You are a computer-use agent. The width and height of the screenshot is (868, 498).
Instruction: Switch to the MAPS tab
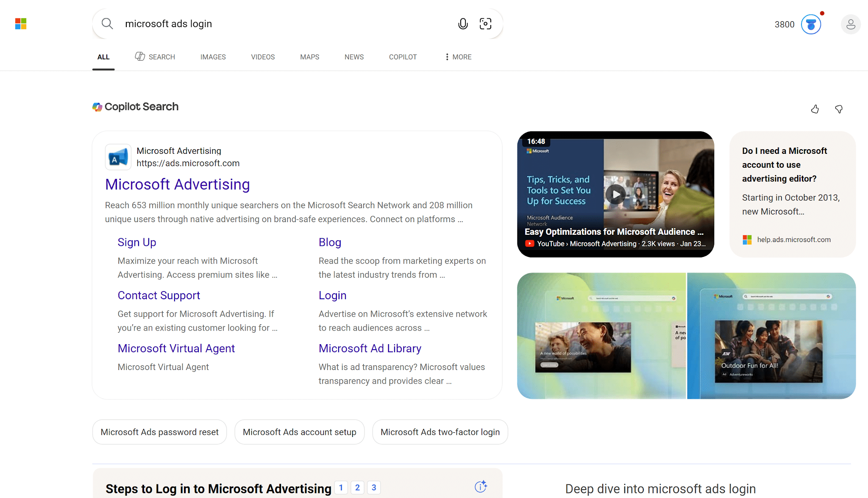(x=310, y=57)
